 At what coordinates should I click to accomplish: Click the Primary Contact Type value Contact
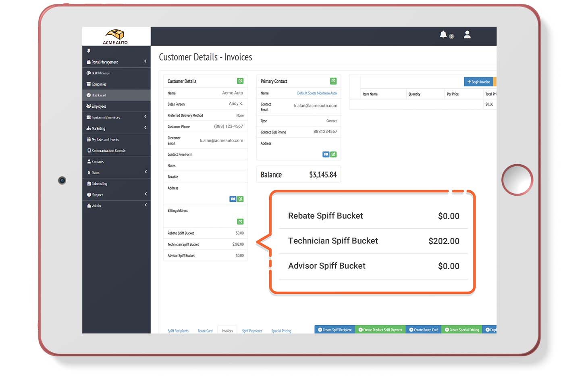point(331,121)
